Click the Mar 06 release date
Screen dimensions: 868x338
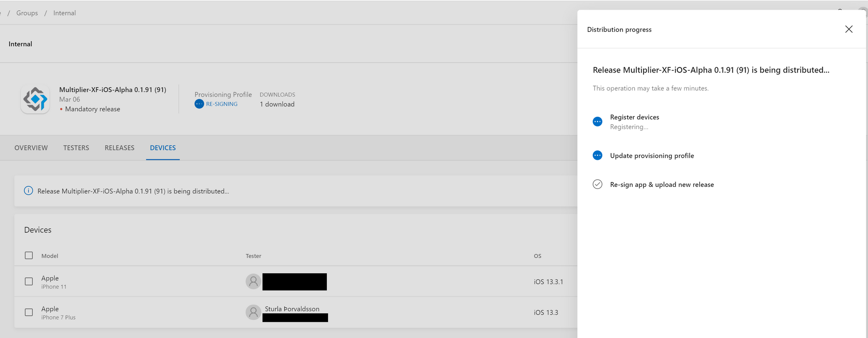coord(69,99)
